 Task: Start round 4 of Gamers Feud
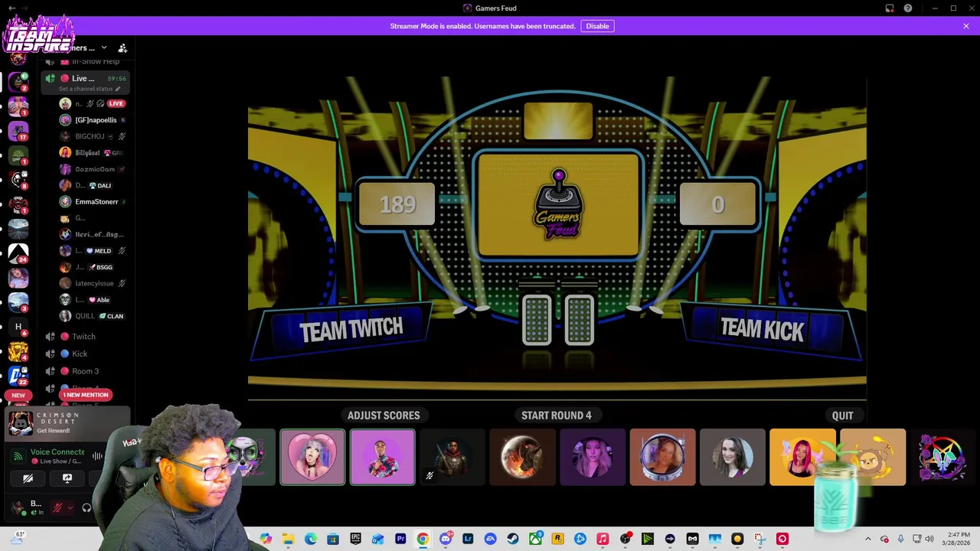tap(557, 416)
